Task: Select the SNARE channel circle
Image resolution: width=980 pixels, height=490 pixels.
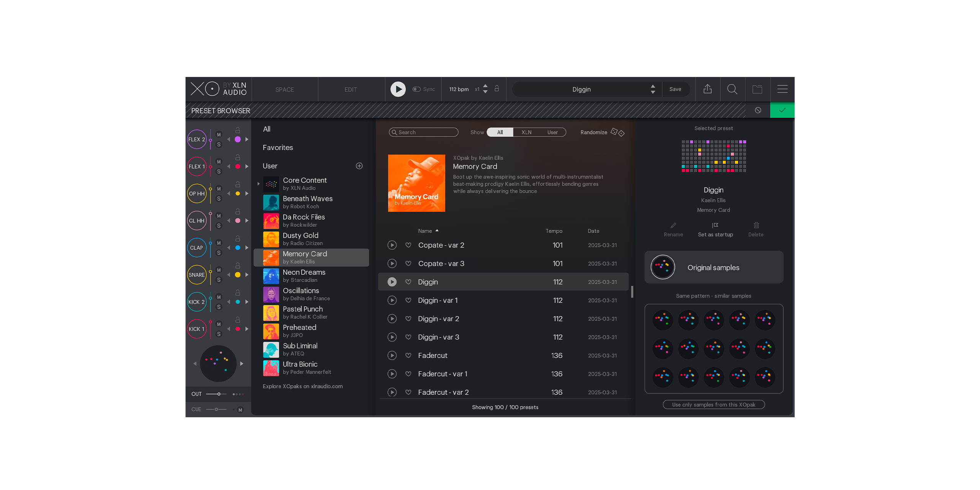Action: (196, 275)
